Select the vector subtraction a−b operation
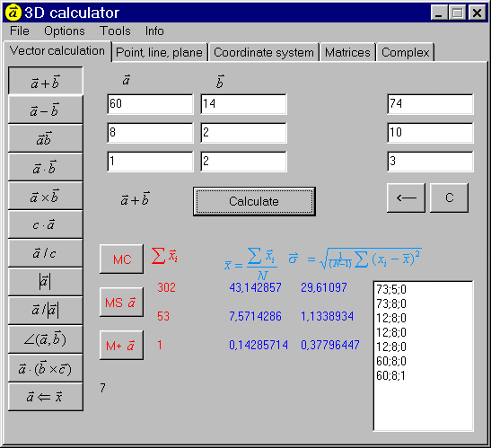Viewport: 491px width, 448px height. (x=46, y=110)
